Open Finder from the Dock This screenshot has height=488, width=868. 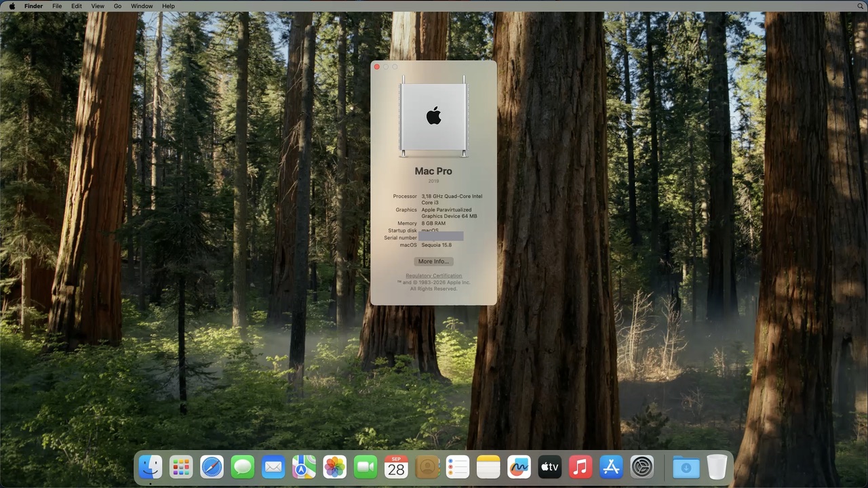tap(151, 467)
